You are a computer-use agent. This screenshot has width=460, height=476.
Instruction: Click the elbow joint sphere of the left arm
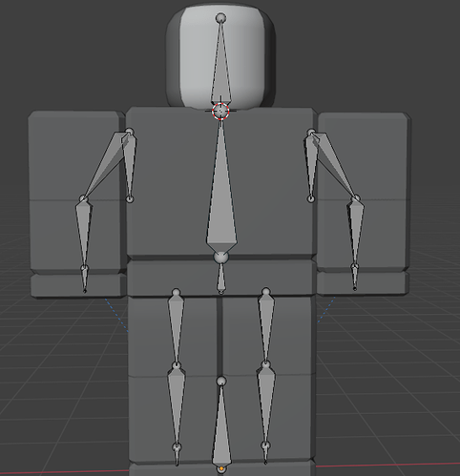pos(83,199)
